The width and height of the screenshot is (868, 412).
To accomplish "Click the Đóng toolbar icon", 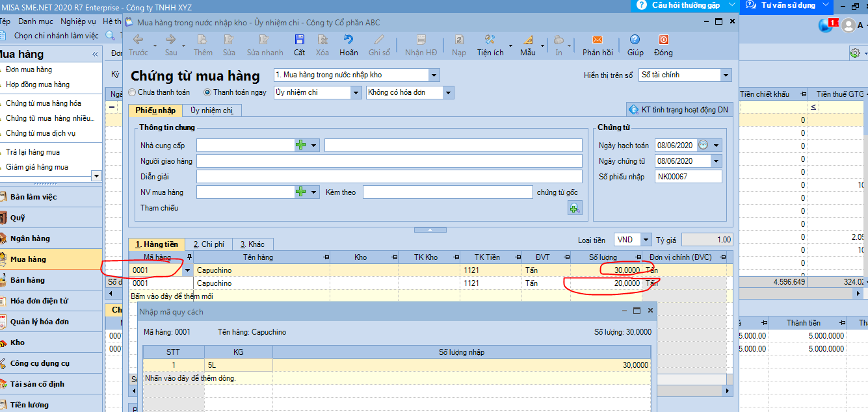I will (663, 40).
